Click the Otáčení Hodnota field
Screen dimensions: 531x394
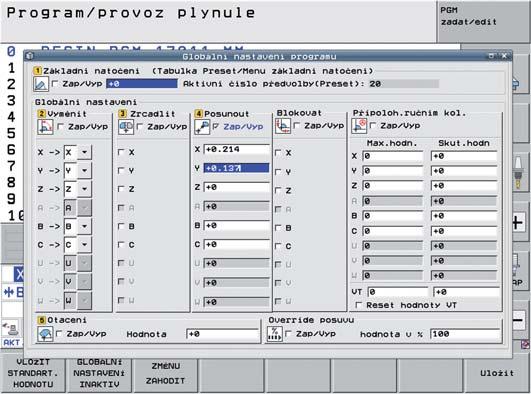pos(223,334)
